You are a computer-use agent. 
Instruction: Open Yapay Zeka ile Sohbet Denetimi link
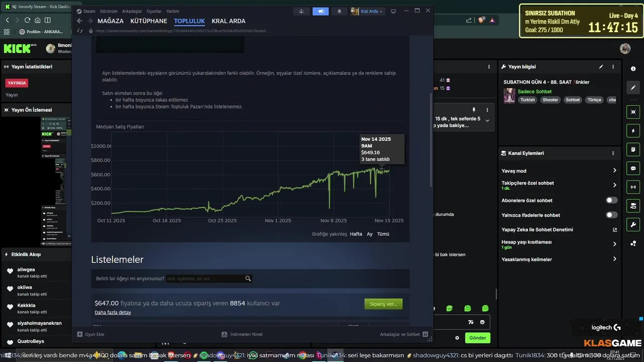click(559, 230)
